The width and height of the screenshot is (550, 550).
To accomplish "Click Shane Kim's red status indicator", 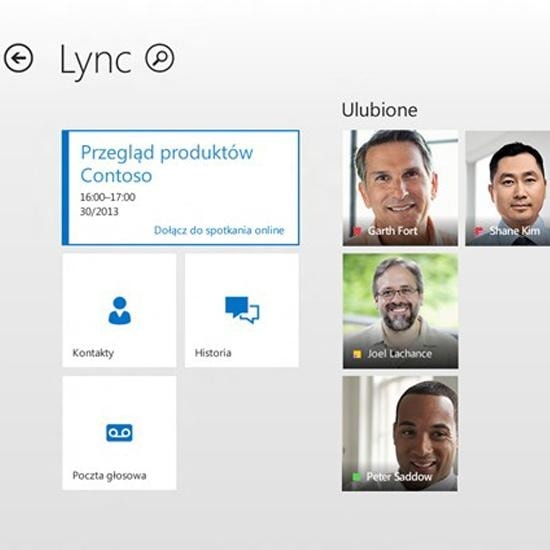I will (479, 231).
